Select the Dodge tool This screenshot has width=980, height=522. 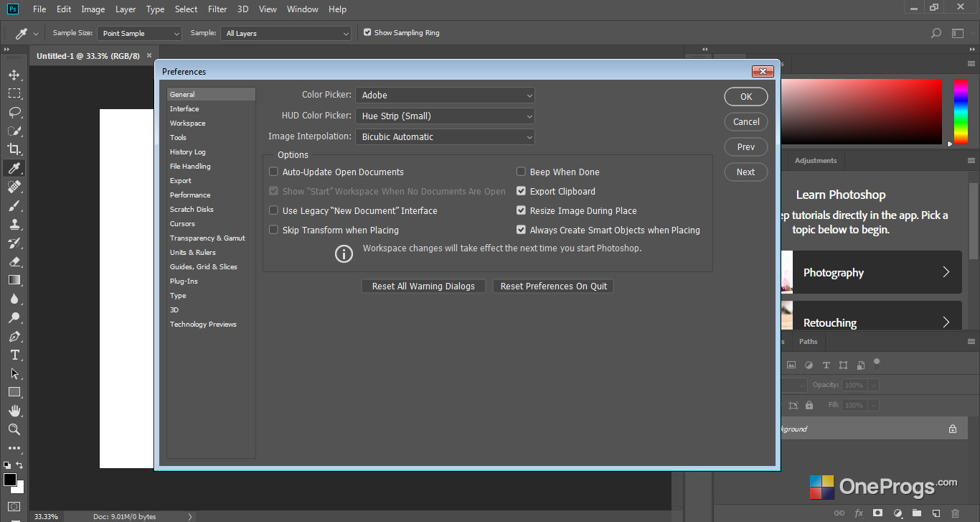click(14, 317)
